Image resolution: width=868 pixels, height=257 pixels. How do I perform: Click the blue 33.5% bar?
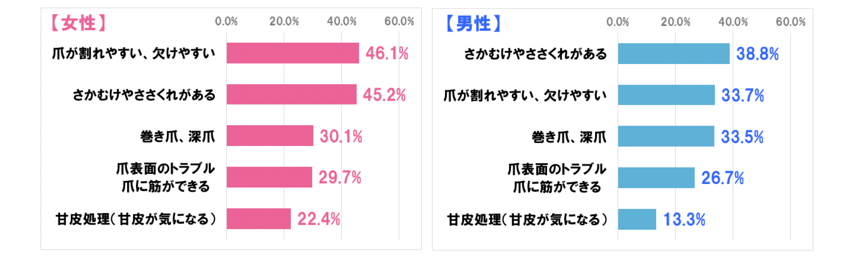[x=666, y=136]
